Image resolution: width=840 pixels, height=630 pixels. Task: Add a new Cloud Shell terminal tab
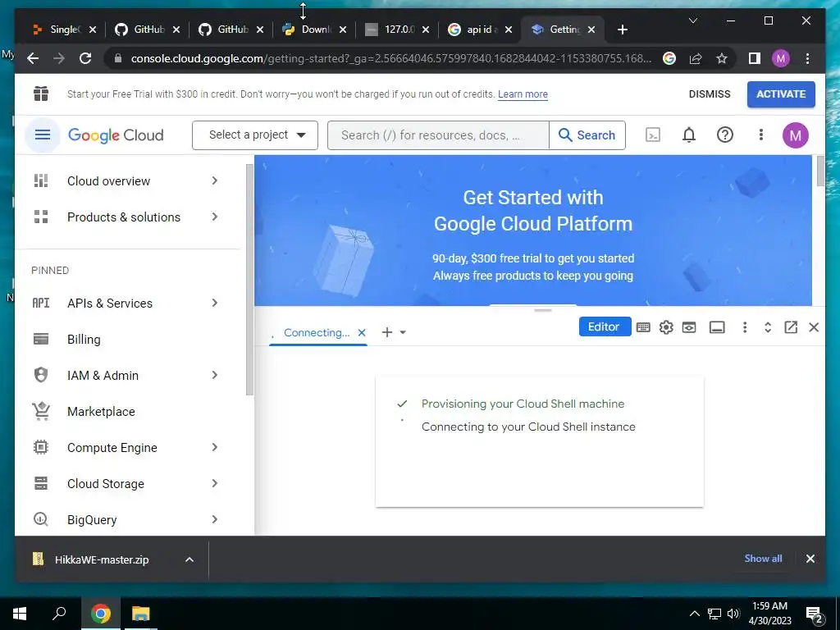(x=387, y=333)
